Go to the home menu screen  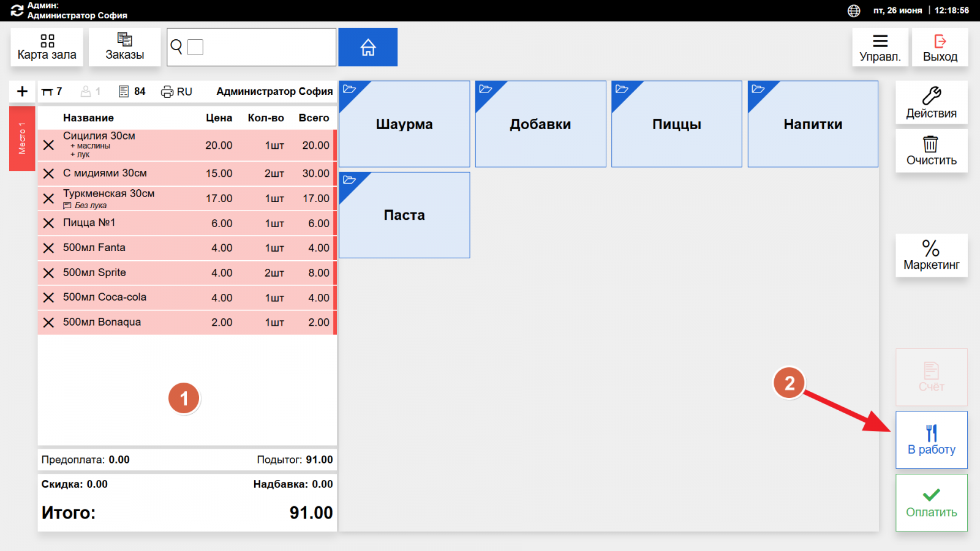pyautogui.click(x=368, y=47)
